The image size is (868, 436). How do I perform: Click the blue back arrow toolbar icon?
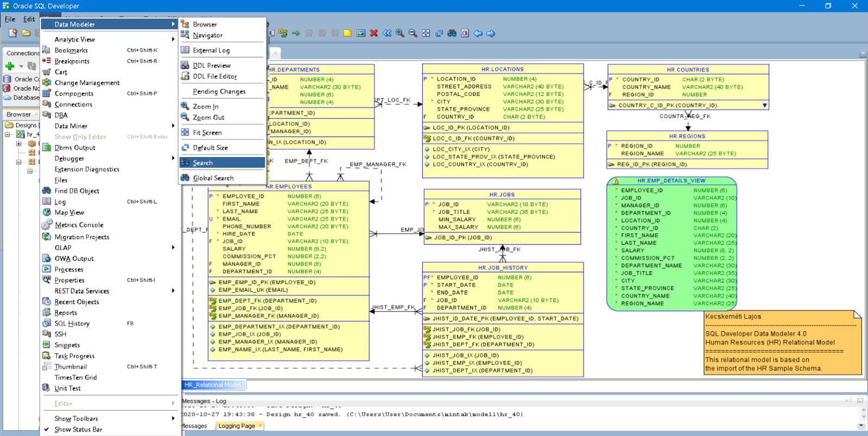pos(478,33)
